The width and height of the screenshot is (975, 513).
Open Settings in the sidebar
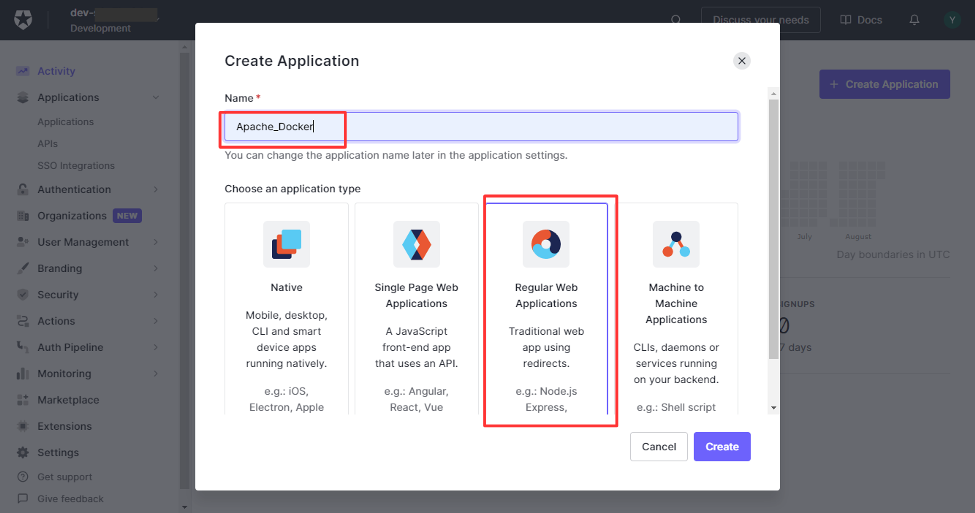click(58, 453)
